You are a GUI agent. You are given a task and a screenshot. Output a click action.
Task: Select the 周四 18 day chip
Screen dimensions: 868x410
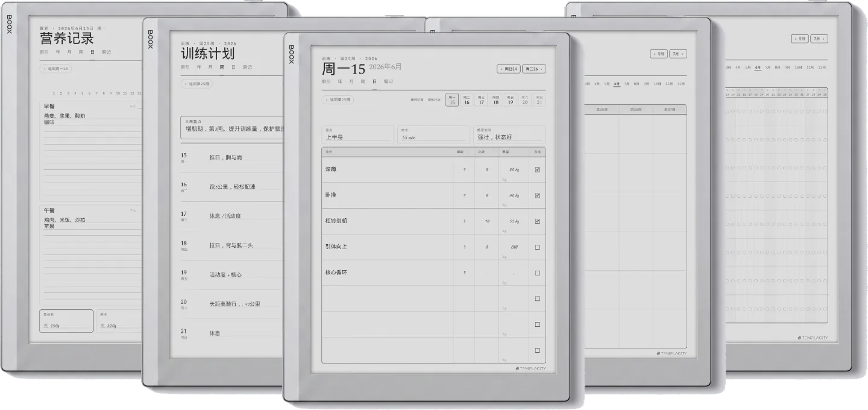point(495,100)
